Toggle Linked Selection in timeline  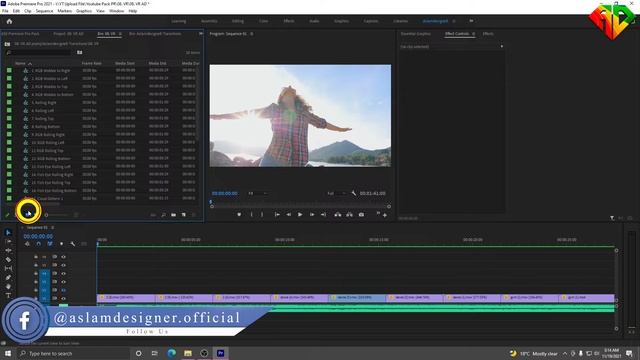(50, 244)
